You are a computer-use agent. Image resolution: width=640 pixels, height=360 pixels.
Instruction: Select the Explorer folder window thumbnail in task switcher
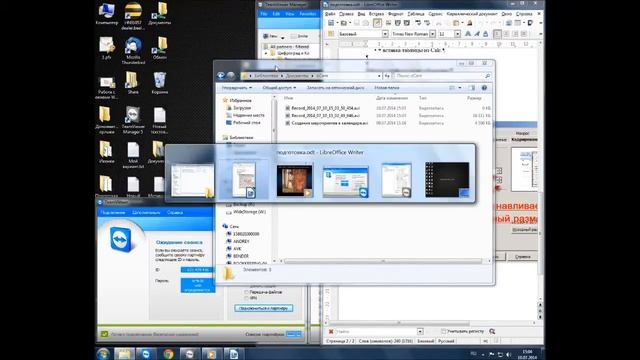192,180
